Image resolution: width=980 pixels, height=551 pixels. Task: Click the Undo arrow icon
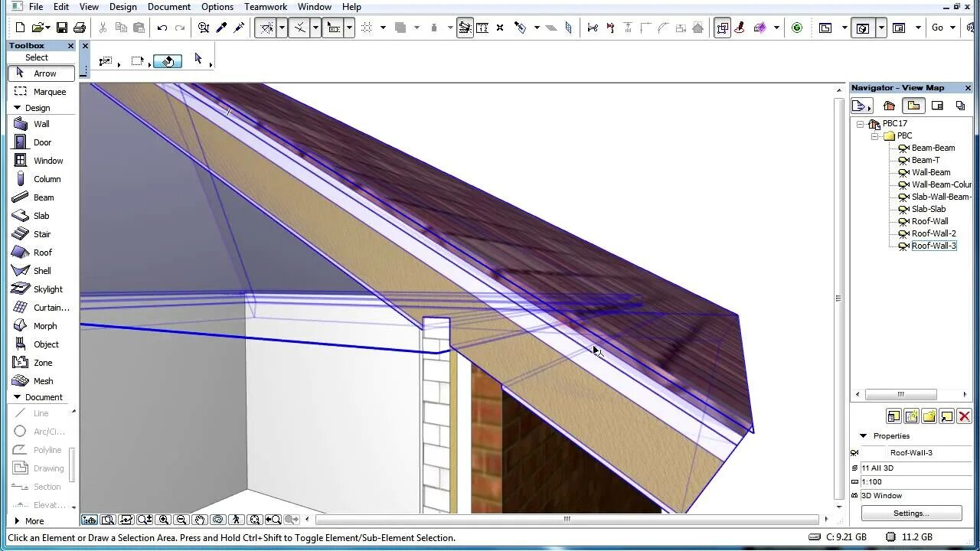(x=162, y=28)
